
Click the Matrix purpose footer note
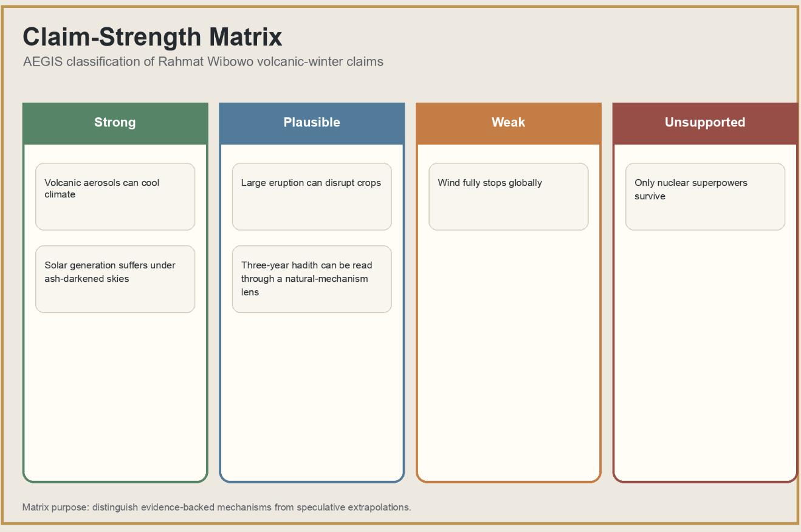pos(217,507)
